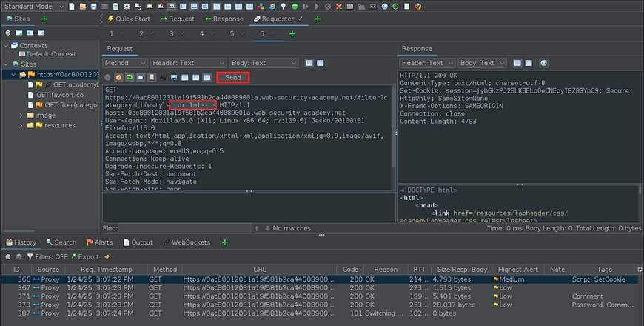The image size is (644, 326).
Task: Click the lightbulb icon in main toolbar
Action: pos(284,7)
